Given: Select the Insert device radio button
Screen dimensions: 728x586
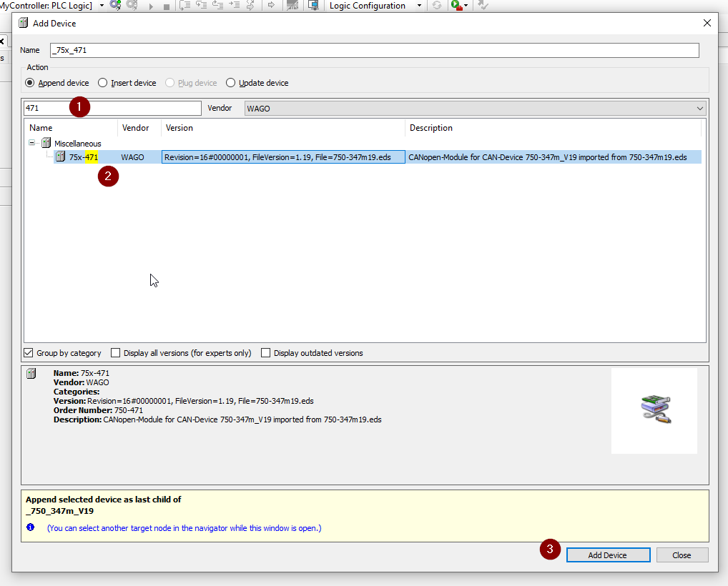Looking at the screenshot, I should click(x=102, y=83).
